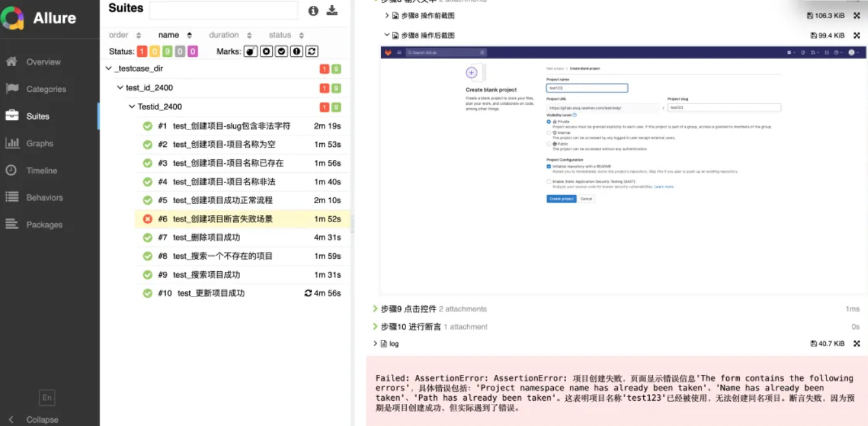Image resolution: width=868 pixels, height=426 pixels.
Task: Open test #10 test_更新项目成功
Action: pyautogui.click(x=242, y=293)
